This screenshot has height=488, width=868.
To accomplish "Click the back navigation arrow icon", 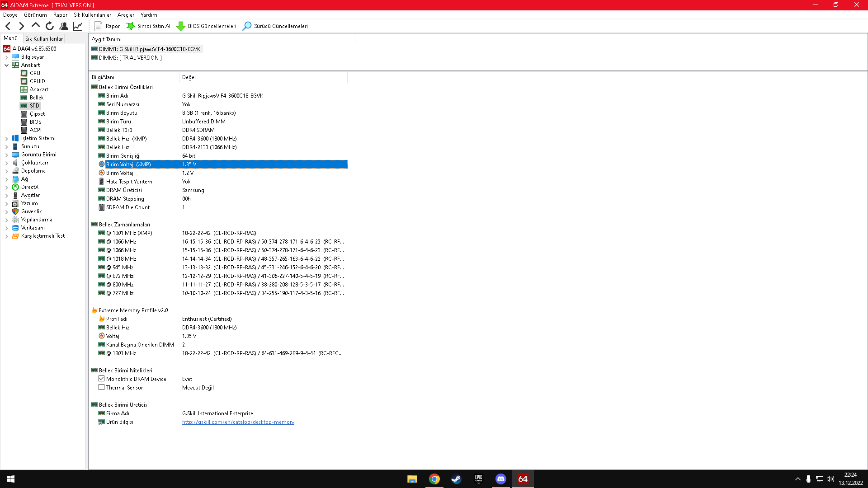I will (8, 26).
